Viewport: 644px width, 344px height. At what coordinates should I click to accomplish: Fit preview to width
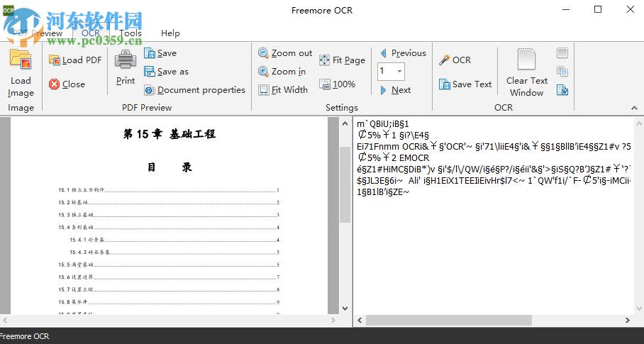click(283, 90)
